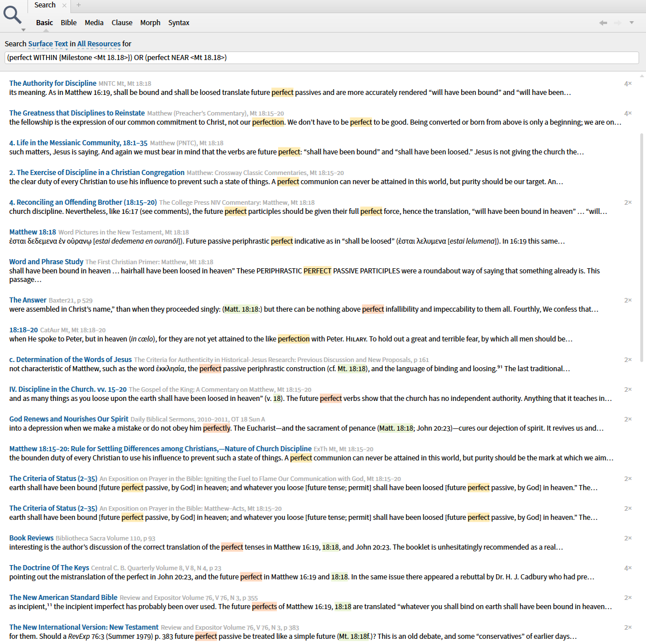Open the navigation history dropdown triangle

(x=632, y=23)
